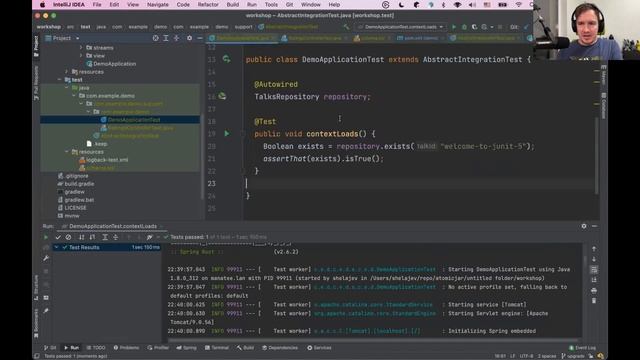The height and width of the screenshot is (360, 640).
Task: Collapse all test results nodes
Action: tap(116, 237)
